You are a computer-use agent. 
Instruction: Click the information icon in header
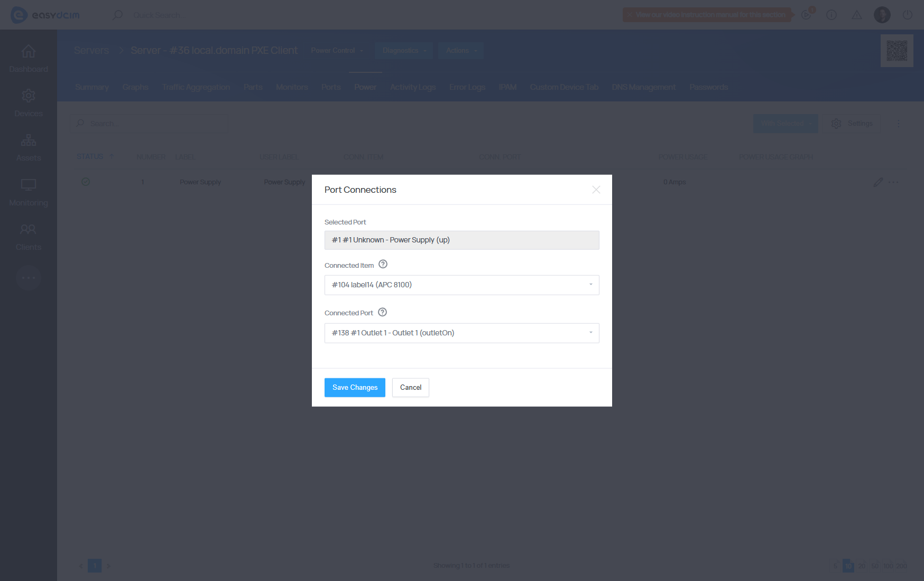pos(831,15)
